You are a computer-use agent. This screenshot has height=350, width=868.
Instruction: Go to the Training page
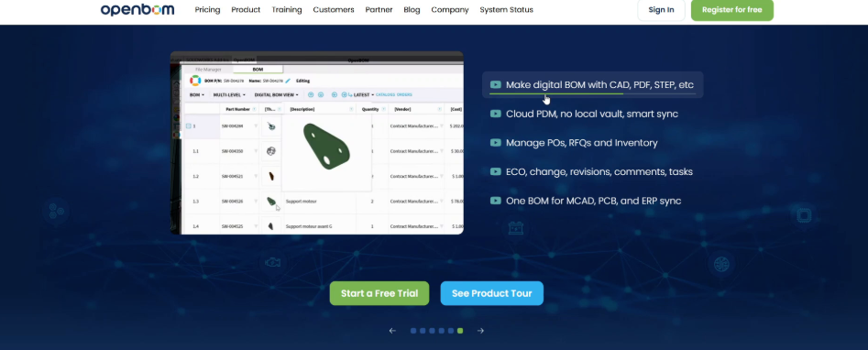pyautogui.click(x=287, y=9)
